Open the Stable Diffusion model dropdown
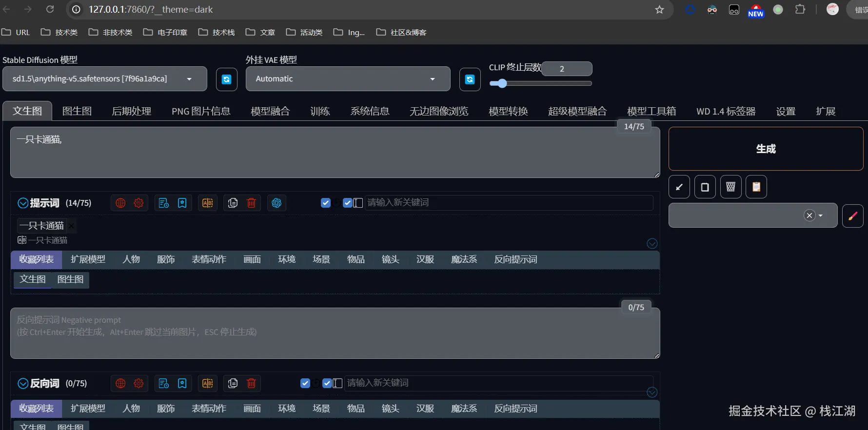Viewport: 868px width, 430px height. click(105, 79)
